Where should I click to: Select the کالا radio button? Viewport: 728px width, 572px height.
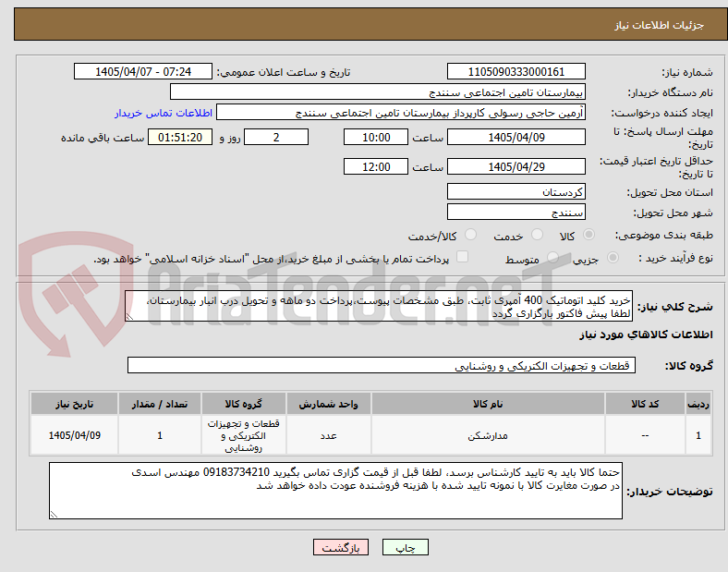pos(588,235)
